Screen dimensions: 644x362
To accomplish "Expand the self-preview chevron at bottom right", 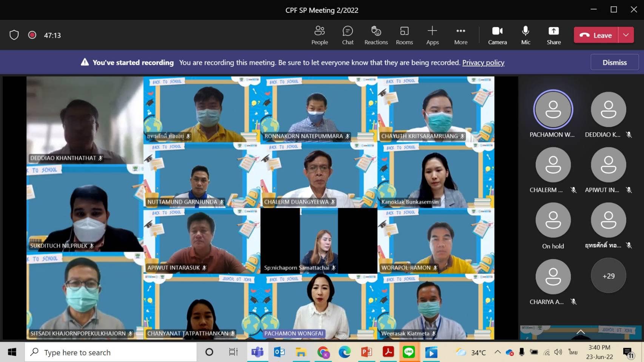I will 581,332.
